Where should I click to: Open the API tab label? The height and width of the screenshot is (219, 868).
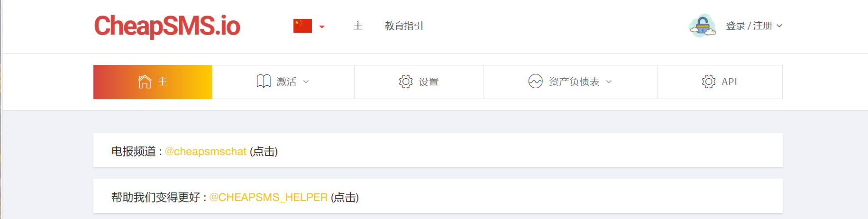click(729, 82)
